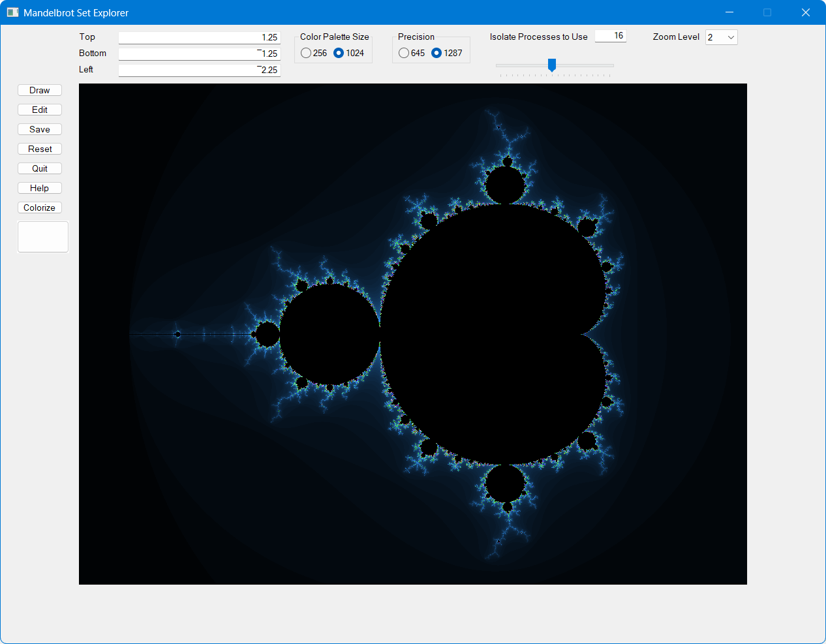Click the Isolate Processes slider thumb
This screenshot has width=826, height=644.
[x=552, y=65]
